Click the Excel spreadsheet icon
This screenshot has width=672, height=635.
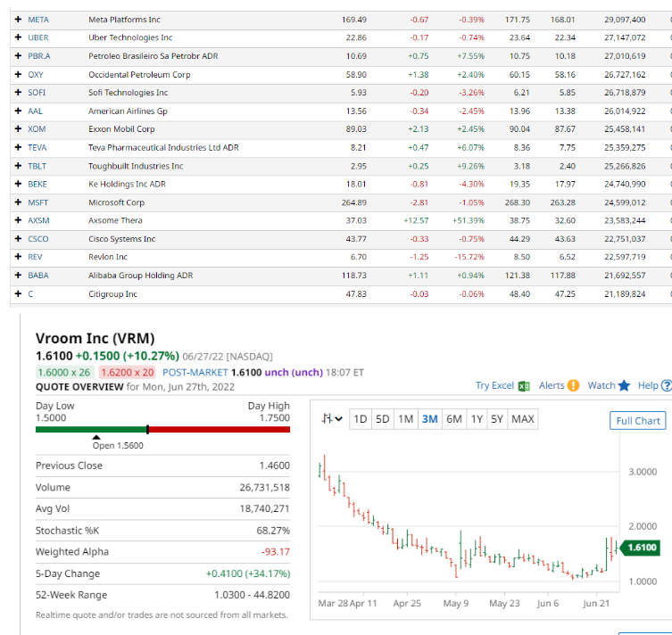[524, 386]
